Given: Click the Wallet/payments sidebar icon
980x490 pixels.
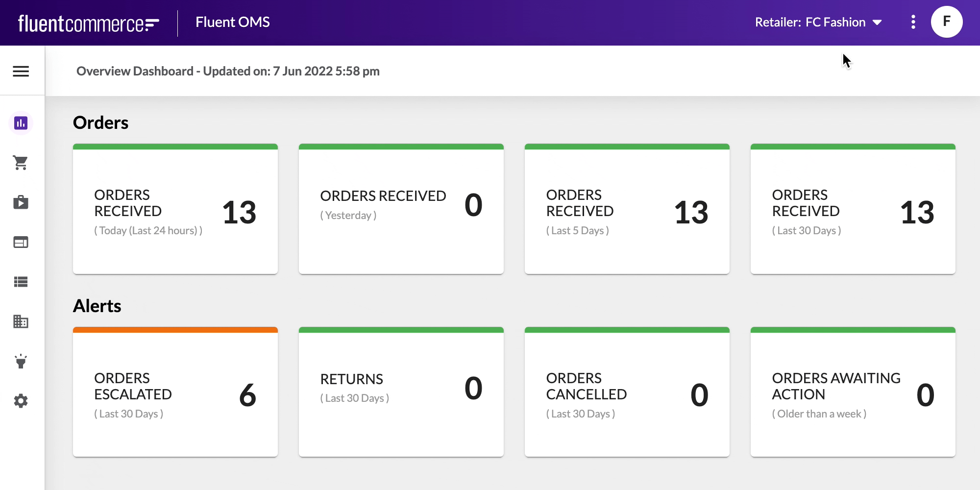Looking at the screenshot, I should (x=20, y=242).
